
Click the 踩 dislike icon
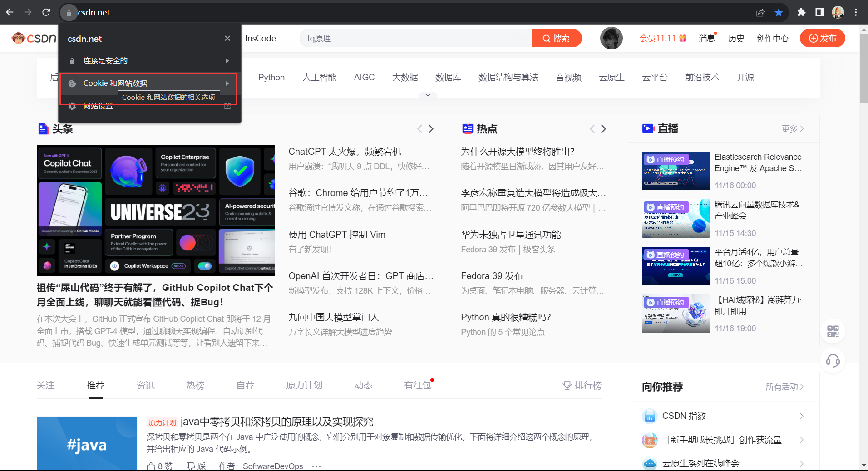click(191, 466)
